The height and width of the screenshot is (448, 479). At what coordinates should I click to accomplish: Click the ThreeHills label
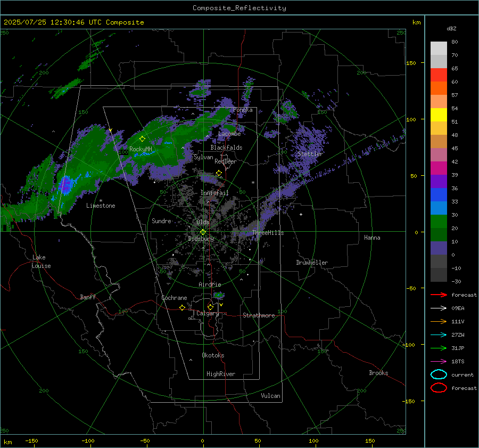(268, 233)
